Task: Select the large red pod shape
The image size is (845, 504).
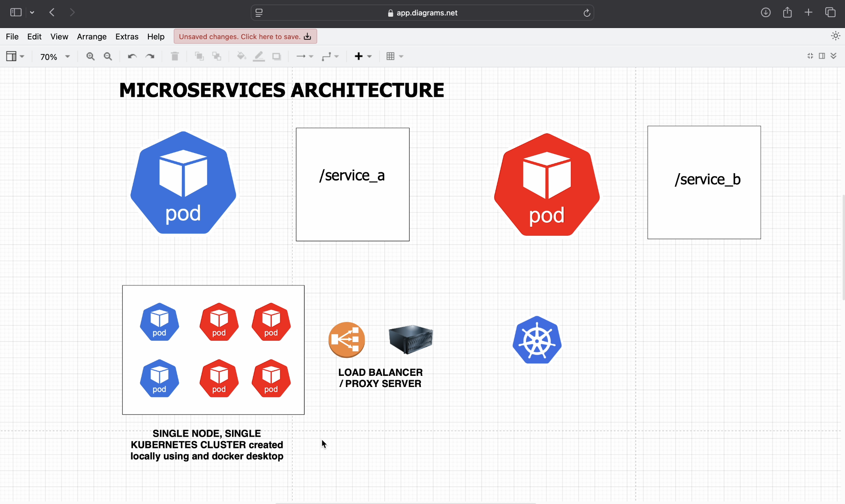Action: (547, 184)
